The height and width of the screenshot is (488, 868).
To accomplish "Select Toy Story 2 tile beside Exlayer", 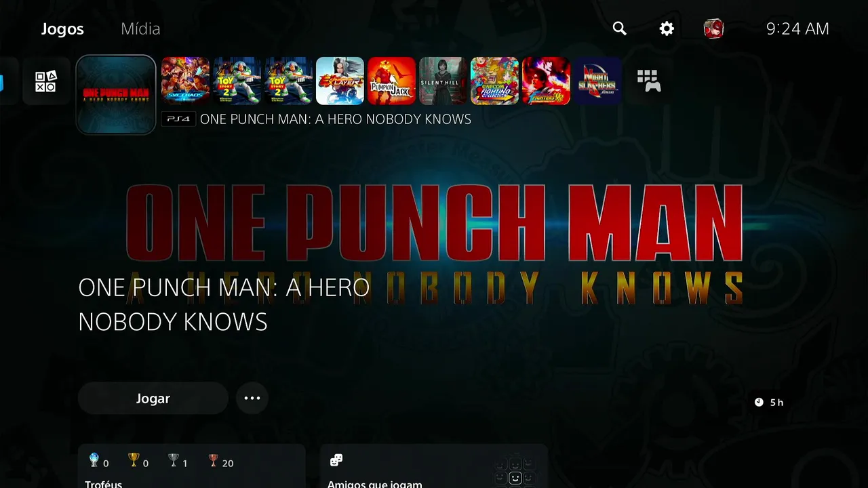I will click(x=288, y=81).
